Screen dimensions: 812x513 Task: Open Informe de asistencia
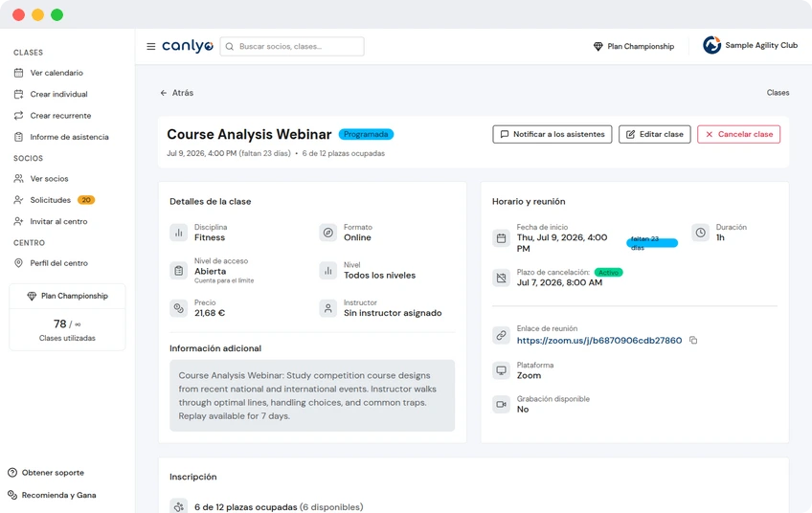[x=69, y=137]
